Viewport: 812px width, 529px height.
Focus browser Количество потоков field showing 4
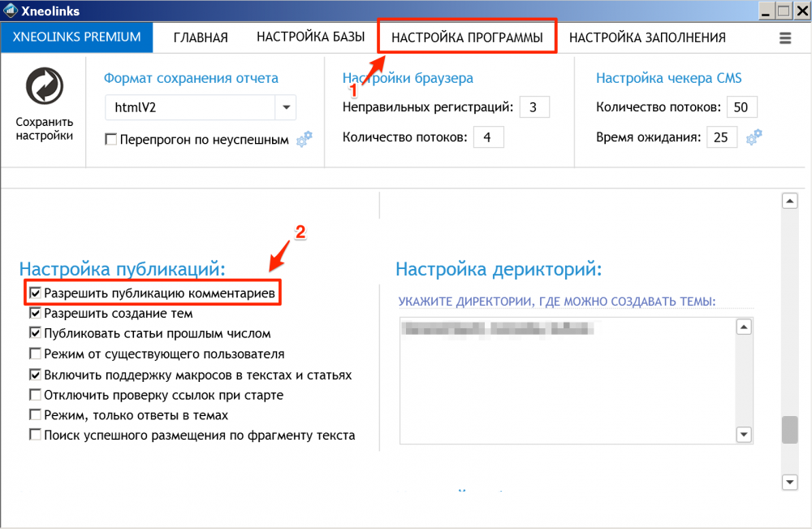point(488,137)
